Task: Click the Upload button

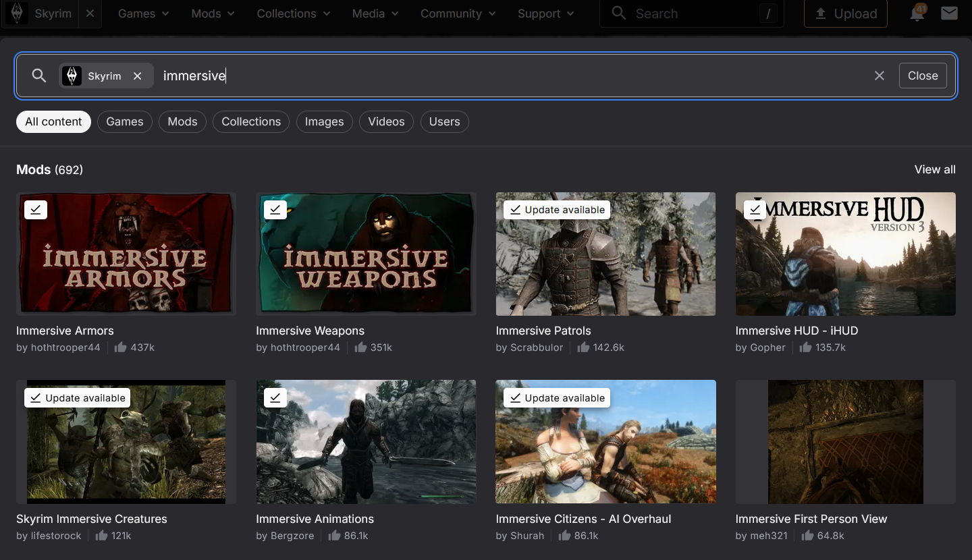Action: 845,13
